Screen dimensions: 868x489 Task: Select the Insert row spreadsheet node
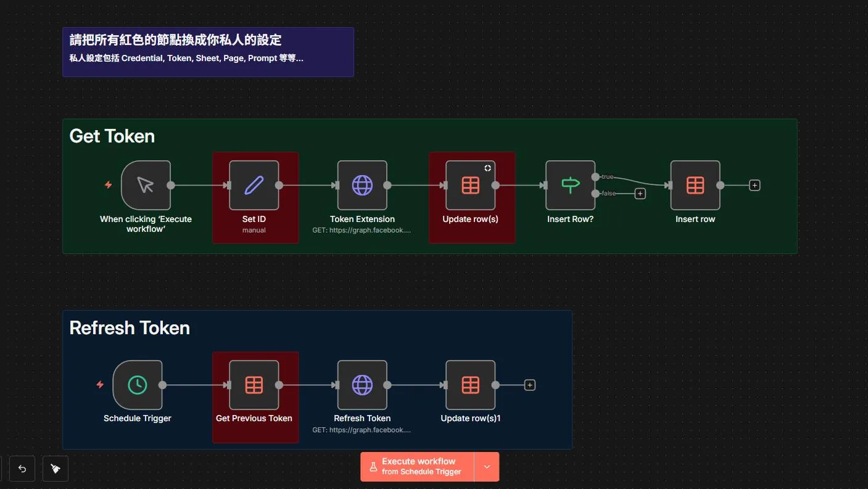(695, 185)
